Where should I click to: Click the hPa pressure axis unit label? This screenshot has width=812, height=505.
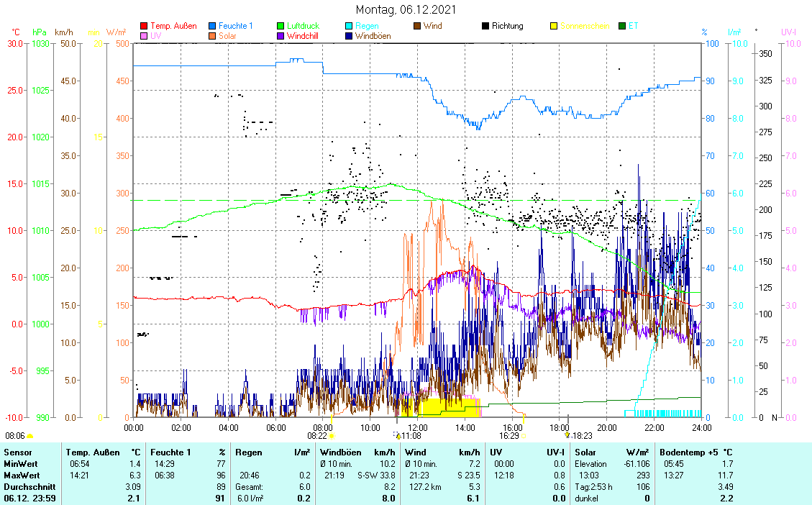(x=39, y=32)
